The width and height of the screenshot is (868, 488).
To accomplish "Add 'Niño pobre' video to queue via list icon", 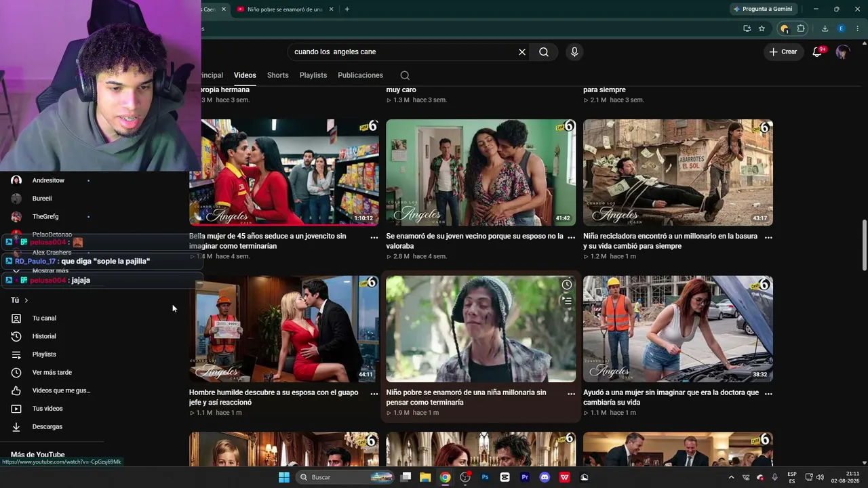I will 567,301.
